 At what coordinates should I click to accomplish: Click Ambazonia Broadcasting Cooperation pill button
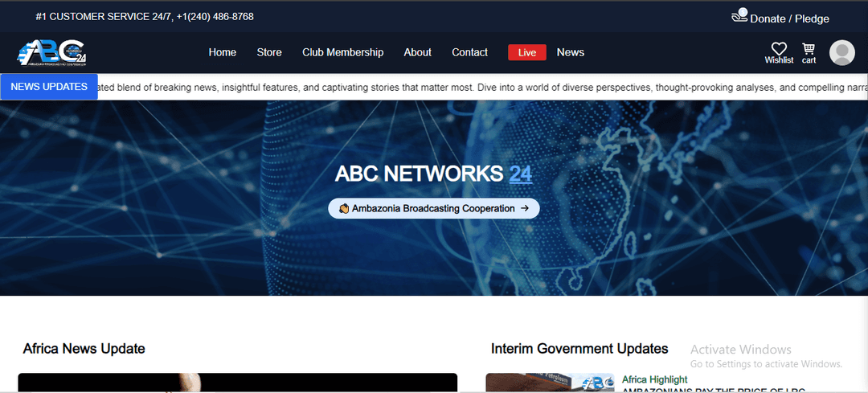pyautogui.click(x=434, y=209)
